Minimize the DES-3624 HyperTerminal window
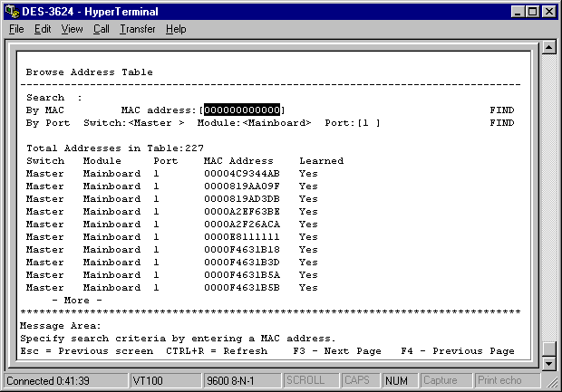 518,11
